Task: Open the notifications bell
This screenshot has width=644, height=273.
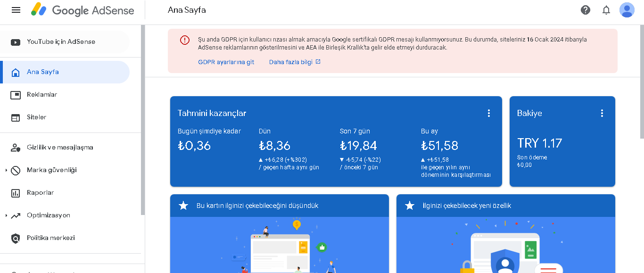Action: 606,10
